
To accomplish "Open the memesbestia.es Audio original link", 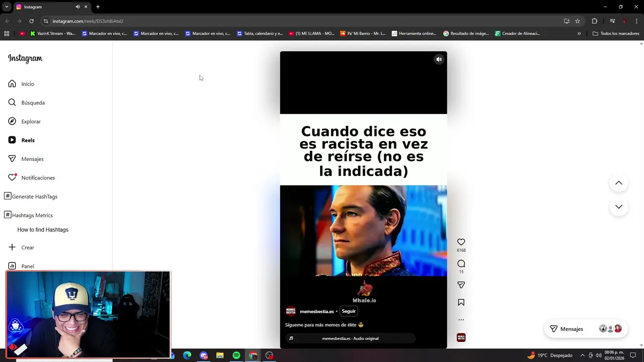I will click(x=350, y=338).
